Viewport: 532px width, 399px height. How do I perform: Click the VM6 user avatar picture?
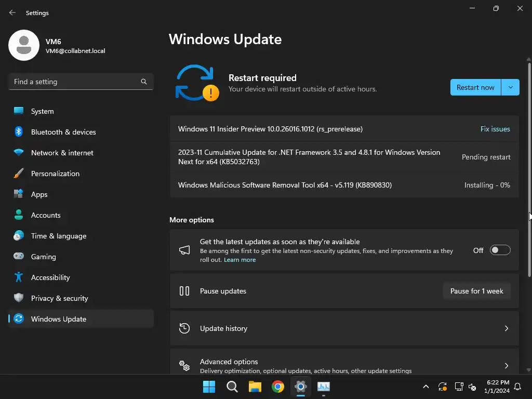point(24,45)
